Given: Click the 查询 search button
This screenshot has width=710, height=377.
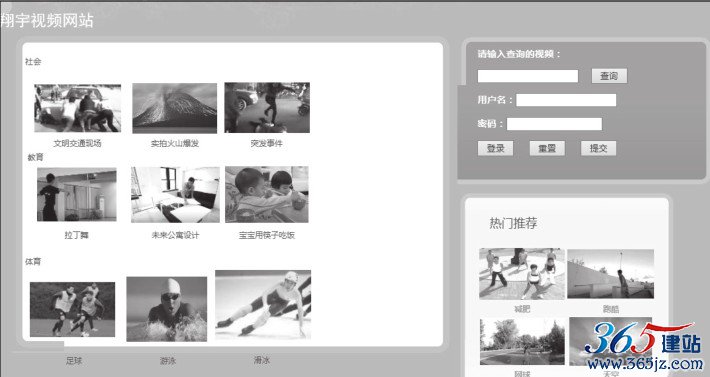Looking at the screenshot, I should pos(609,76).
